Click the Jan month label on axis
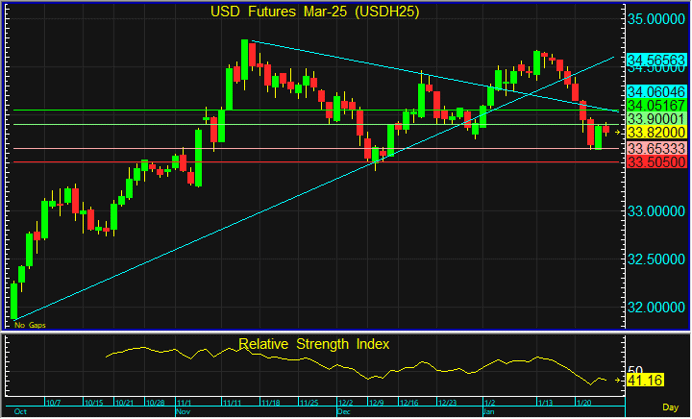Image resolution: width=692 pixels, height=419 pixels. tap(489, 411)
